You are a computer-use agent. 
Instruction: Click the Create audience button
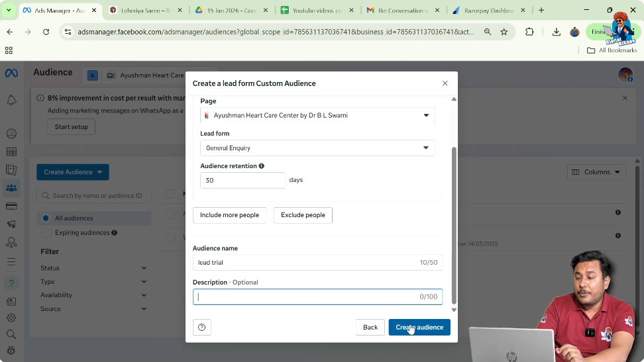pos(419,327)
